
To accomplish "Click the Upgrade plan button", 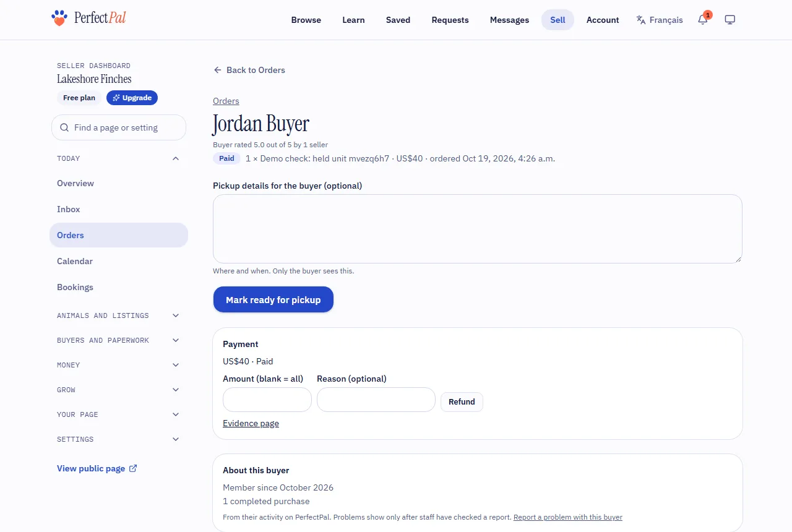I will coord(132,98).
